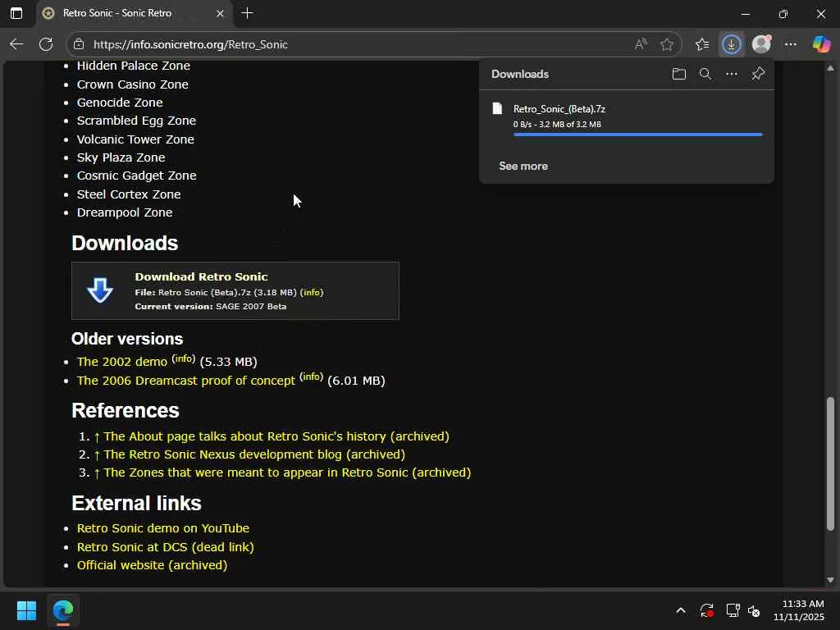Jump up from reference 3 arrow
Viewport: 840px width, 630px height.
97,473
